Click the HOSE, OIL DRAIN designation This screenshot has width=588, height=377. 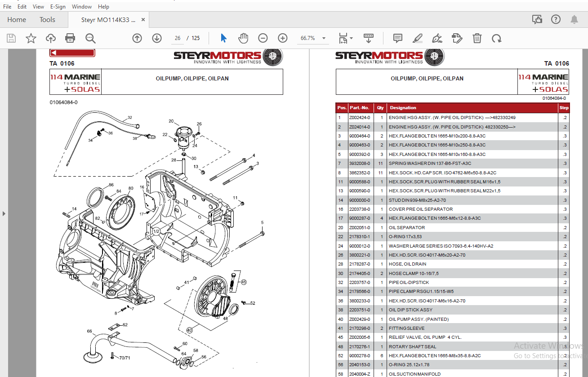click(408, 264)
